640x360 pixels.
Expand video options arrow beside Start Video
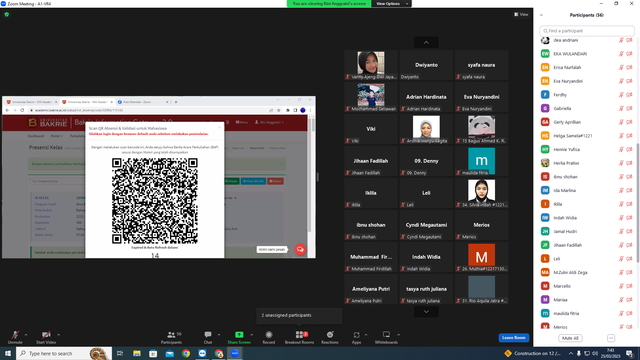point(58,335)
